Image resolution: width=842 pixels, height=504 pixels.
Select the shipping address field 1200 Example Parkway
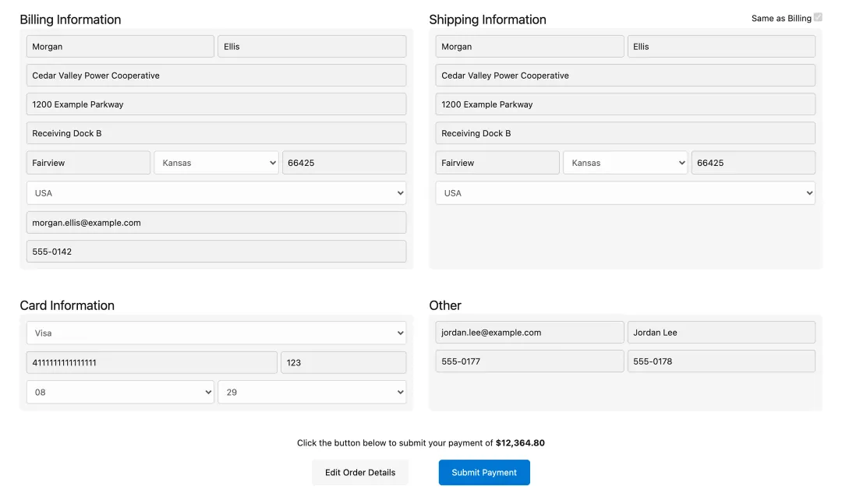point(625,104)
